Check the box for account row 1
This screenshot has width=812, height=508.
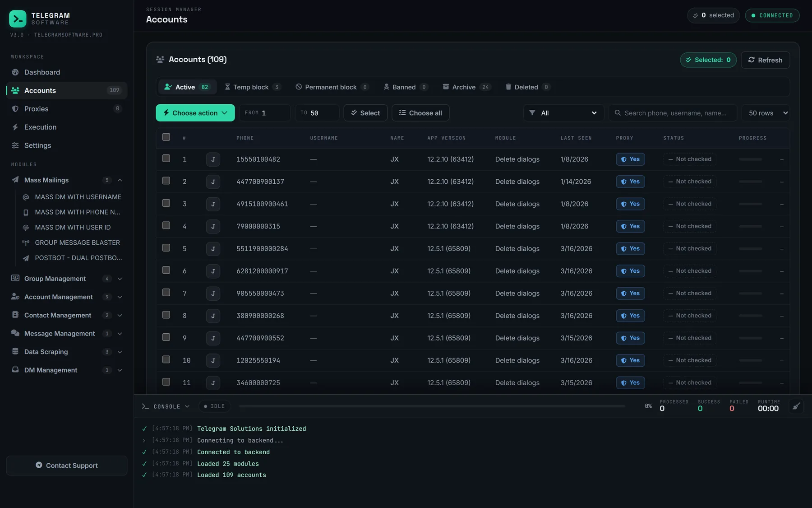click(x=166, y=158)
